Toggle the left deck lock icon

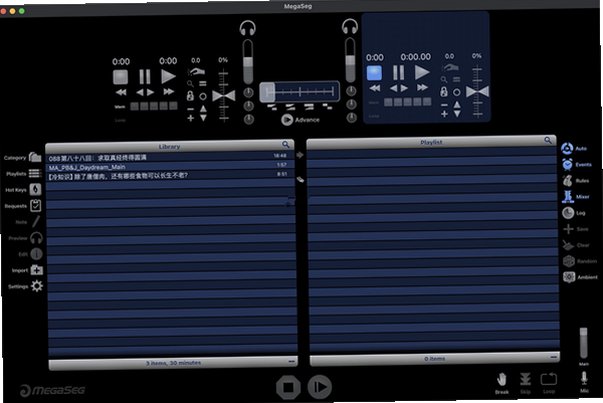[x=190, y=96]
